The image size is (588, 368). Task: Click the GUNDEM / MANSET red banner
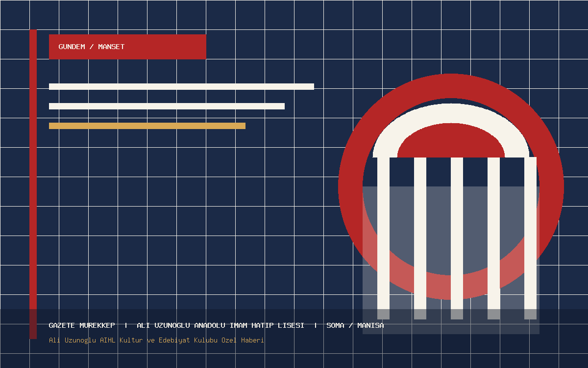click(x=127, y=47)
